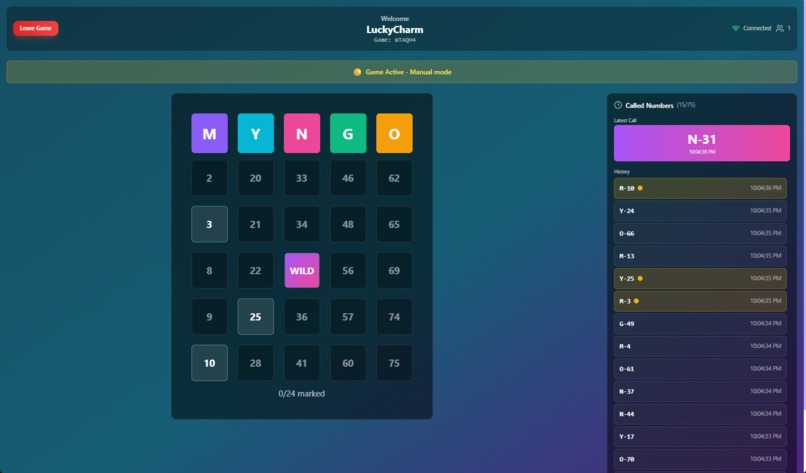Image resolution: width=806 pixels, height=473 pixels.
Task: Click the M-3 history row
Action: pyautogui.click(x=700, y=301)
